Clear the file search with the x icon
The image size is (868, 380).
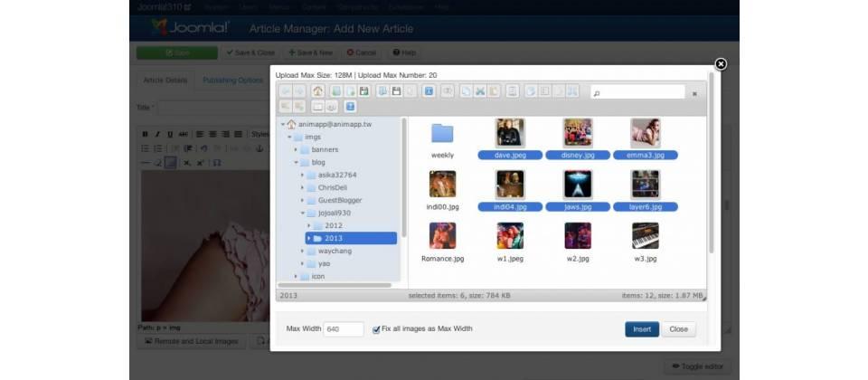694,93
